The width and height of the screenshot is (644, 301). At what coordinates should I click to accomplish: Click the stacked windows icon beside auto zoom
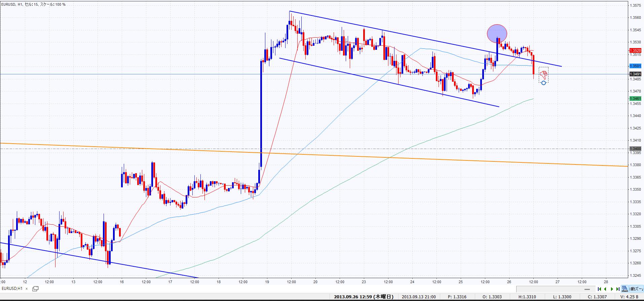[624, 289]
